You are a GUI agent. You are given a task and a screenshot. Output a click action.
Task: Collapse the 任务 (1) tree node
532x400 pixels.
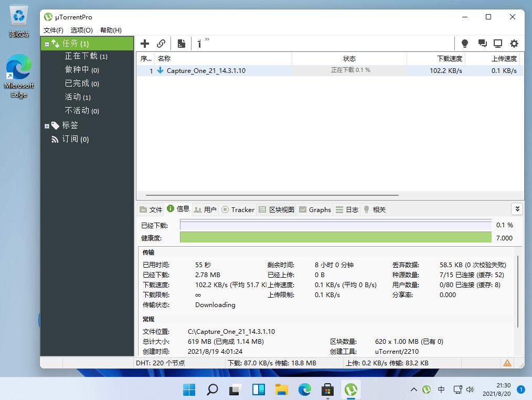47,44
